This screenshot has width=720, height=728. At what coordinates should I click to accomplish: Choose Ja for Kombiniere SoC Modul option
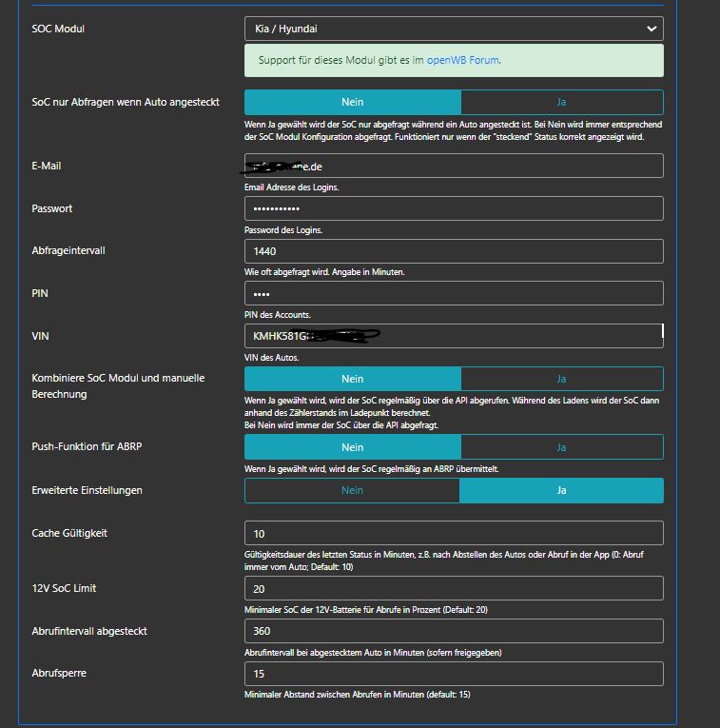[x=561, y=379]
